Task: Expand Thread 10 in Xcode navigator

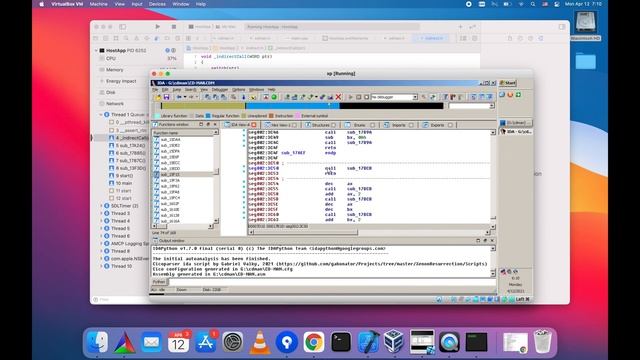Action: click(x=101, y=266)
